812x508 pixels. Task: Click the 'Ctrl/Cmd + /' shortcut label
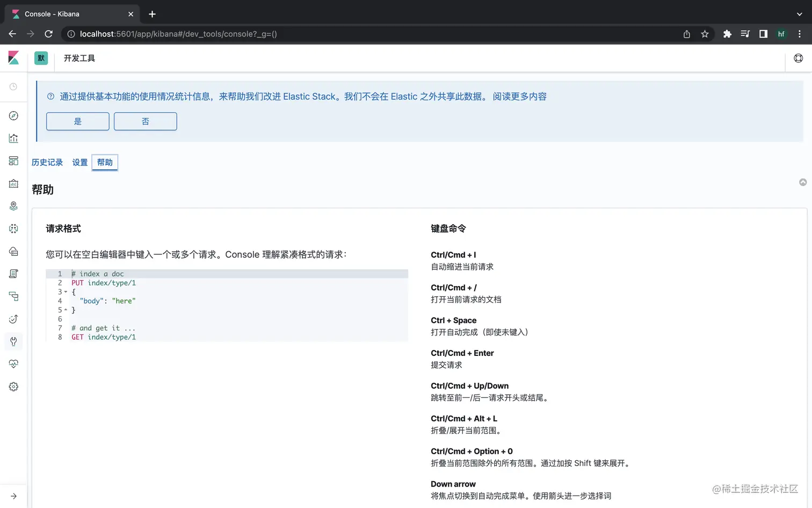click(454, 288)
